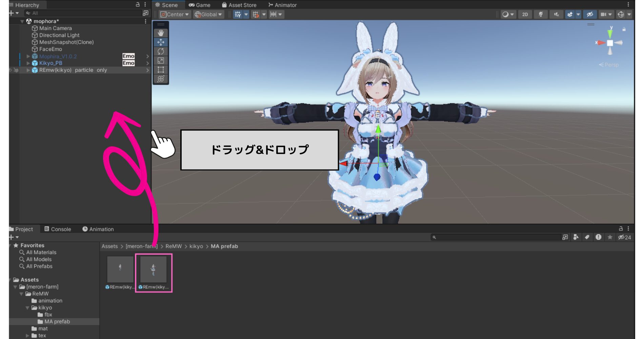
Task: Activate the Rotate tool
Action: click(x=161, y=51)
